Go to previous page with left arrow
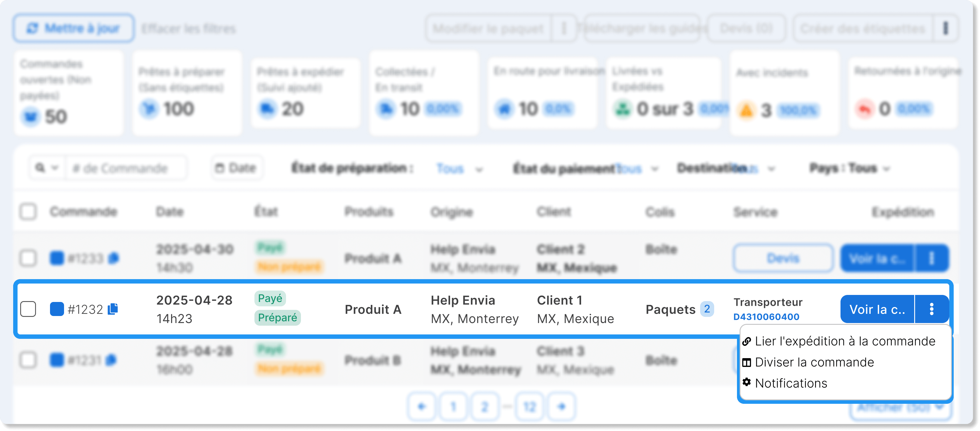980x431 pixels. click(421, 407)
